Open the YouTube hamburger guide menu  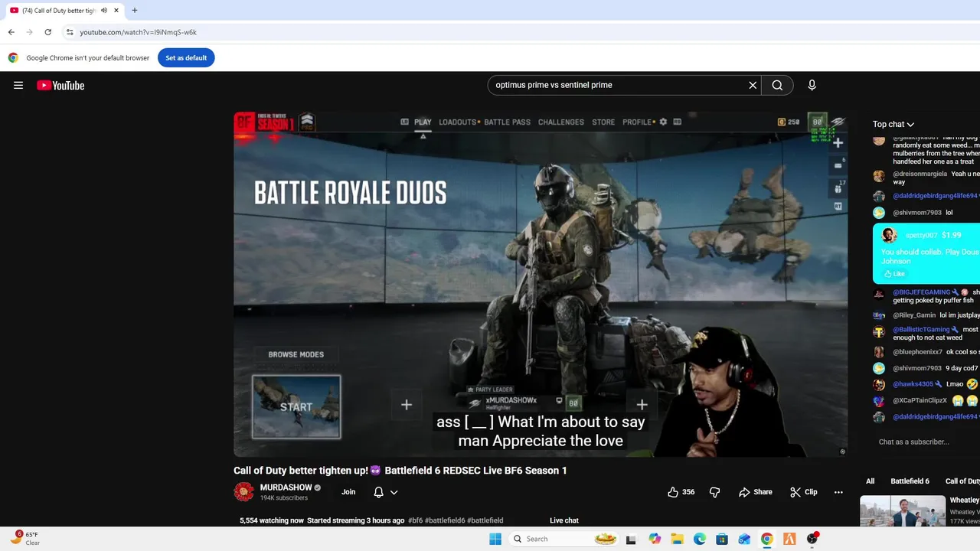(18, 85)
